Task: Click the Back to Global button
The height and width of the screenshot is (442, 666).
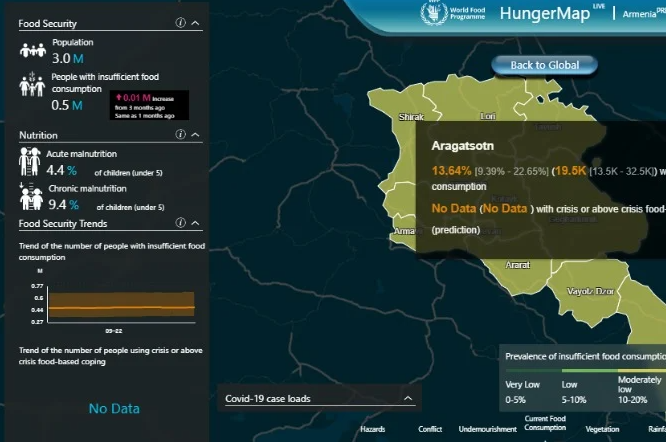Action: pyautogui.click(x=544, y=65)
